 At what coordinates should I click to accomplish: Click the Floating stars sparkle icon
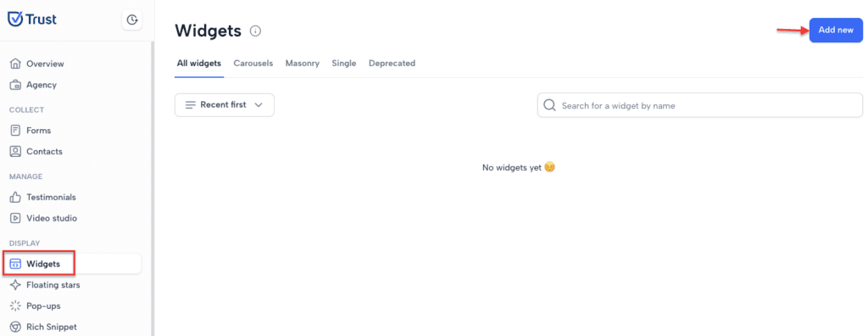[x=15, y=285]
